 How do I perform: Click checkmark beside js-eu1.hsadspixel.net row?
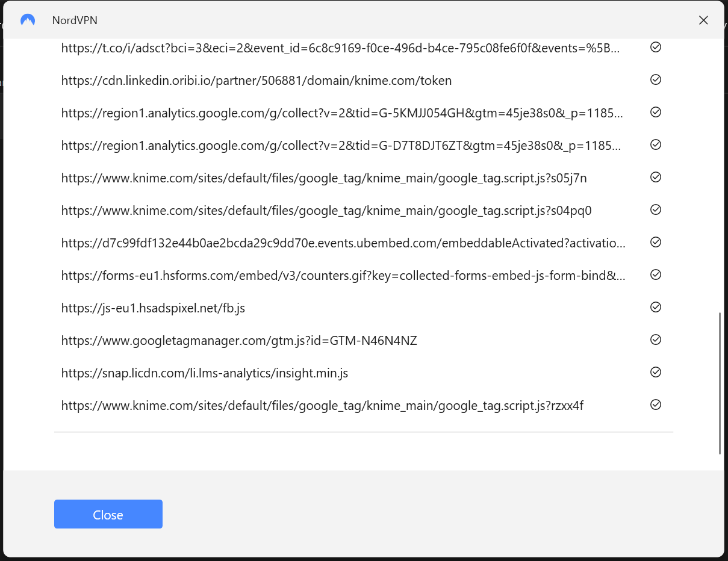(x=656, y=307)
